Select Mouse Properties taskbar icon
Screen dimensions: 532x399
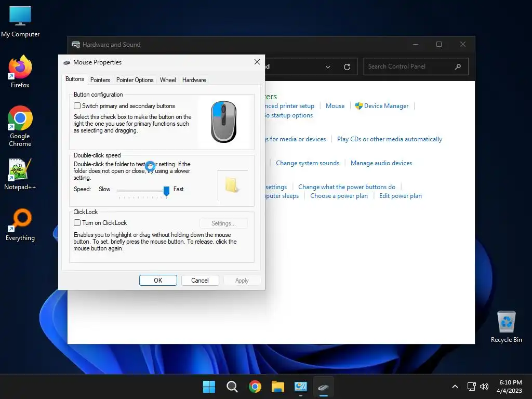point(323,387)
